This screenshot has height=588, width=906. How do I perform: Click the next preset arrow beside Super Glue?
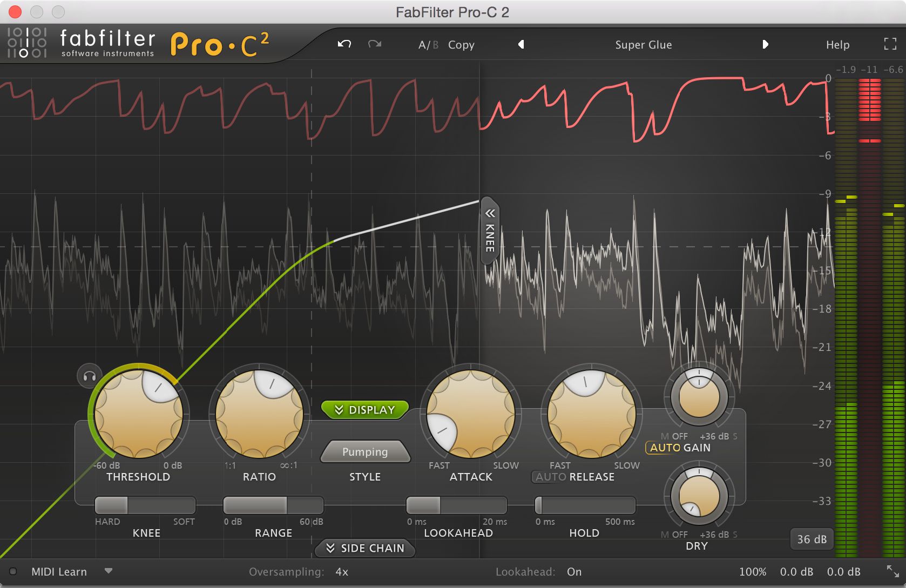click(x=766, y=45)
